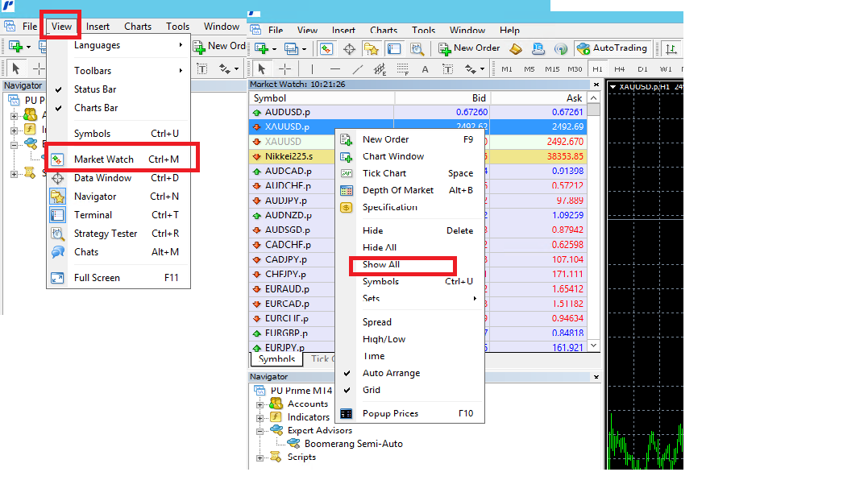Screen dimensions: 868x501
Task: Select the AUDUSD.p row in Market Watch
Action: (418, 112)
